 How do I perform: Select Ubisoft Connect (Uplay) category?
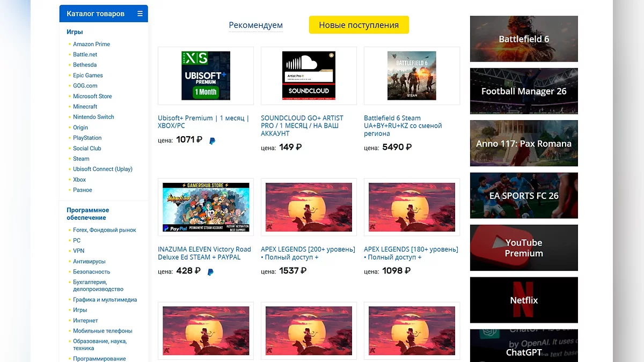coord(103,169)
